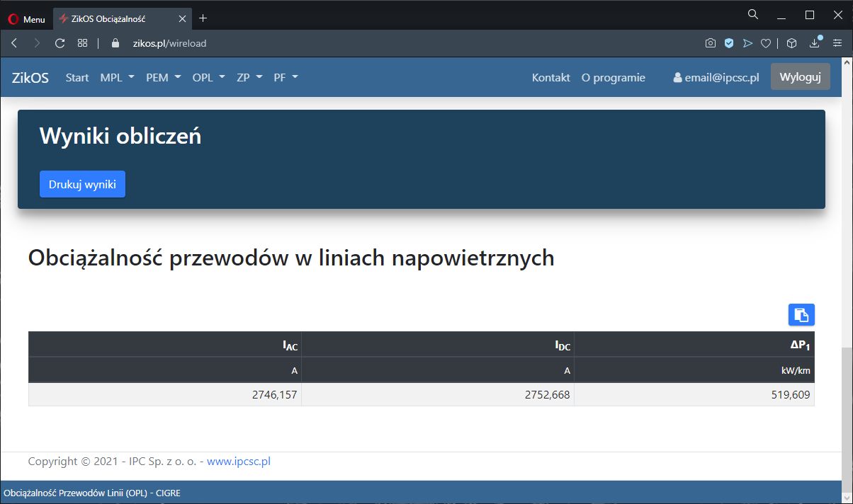The image size is (853, 504).
Task: Search tabs with magnifier icon
Action: coord(753,14)
